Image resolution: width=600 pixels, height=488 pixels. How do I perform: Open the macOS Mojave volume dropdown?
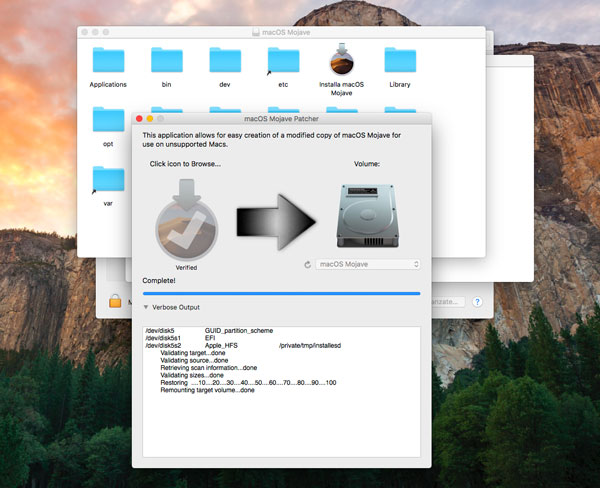click(x=368, y=264)
